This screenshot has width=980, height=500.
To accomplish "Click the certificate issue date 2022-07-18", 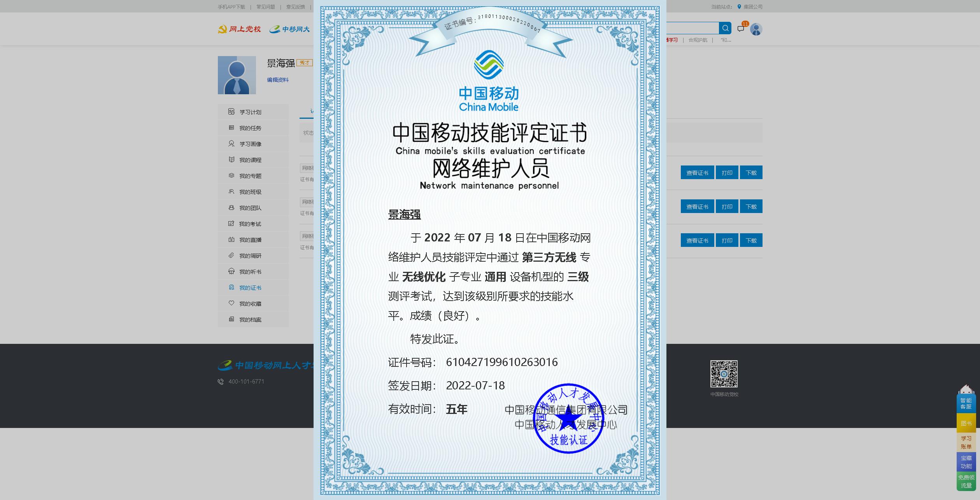I will pos(475,386).
